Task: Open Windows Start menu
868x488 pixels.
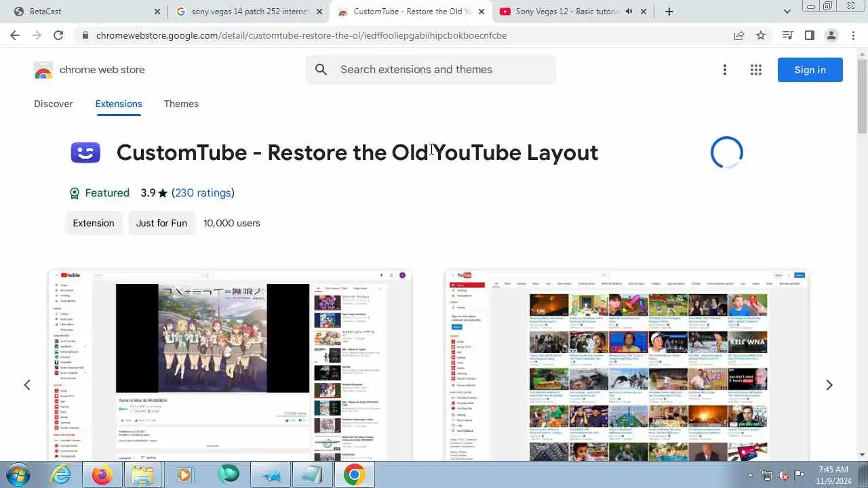Action: point(17,475)
